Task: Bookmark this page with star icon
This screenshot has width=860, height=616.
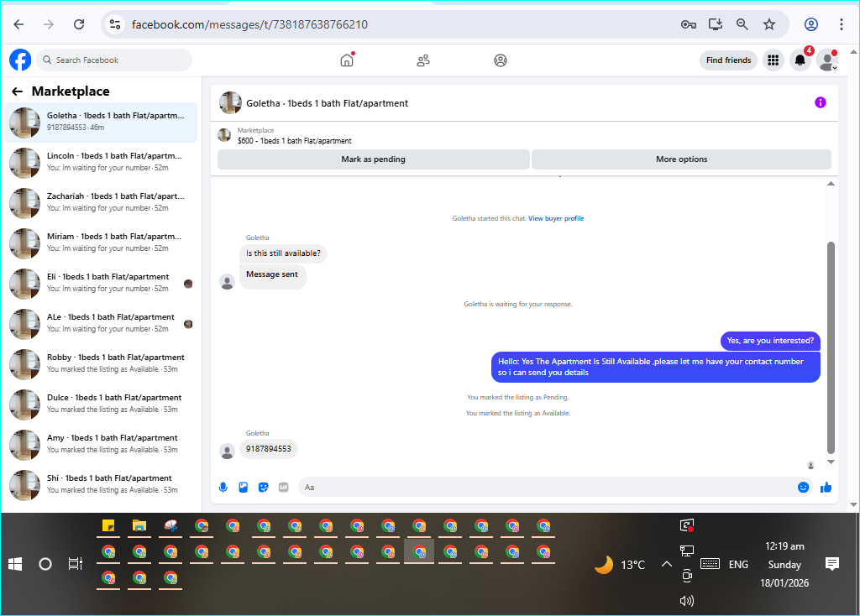Action: point(769,24)
